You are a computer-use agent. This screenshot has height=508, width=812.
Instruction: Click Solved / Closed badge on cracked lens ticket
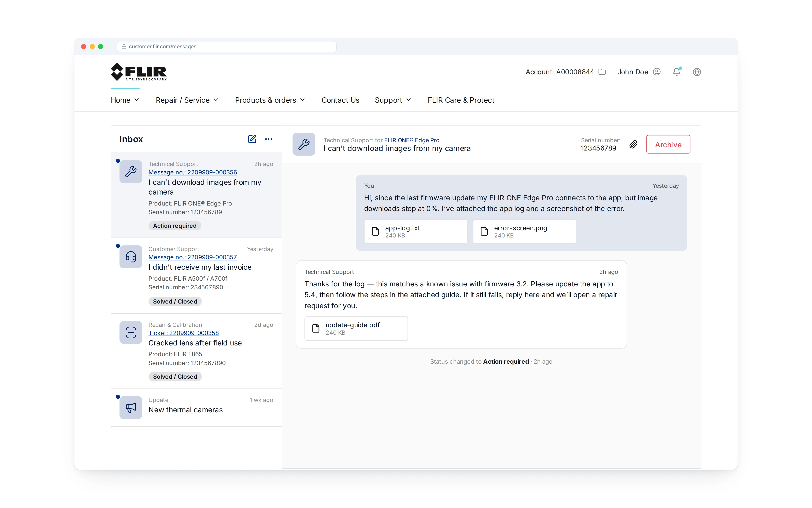pos(175,377)
